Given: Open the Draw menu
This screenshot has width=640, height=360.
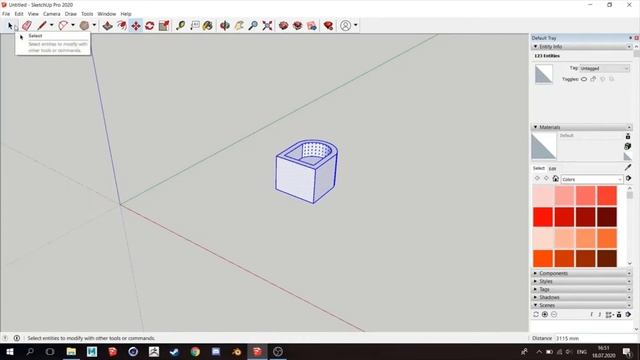Looking at the screenshot, I should click(71, 14).
